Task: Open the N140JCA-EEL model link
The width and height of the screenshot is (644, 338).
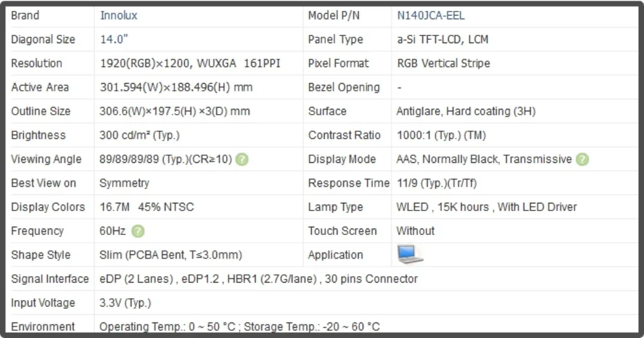Action: click(x=431, y=15)
